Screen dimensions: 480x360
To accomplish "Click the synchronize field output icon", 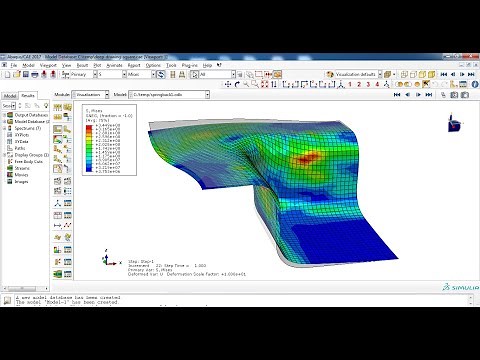I will [x=161, y=74].
